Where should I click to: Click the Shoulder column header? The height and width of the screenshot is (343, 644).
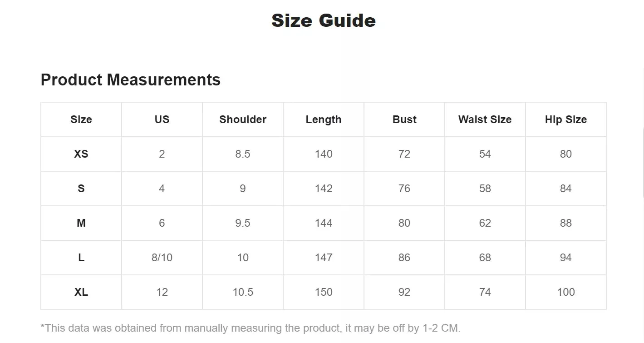[243, 119]
